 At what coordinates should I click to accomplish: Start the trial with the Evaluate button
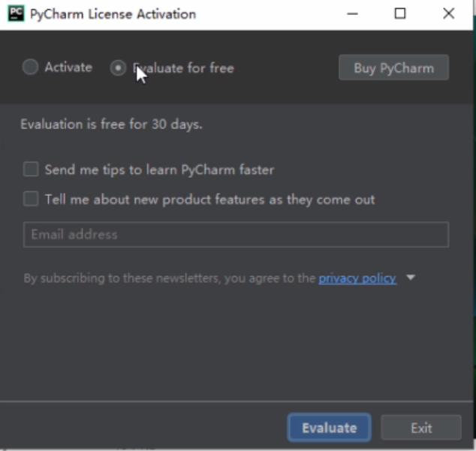click(x=329, y=428)
